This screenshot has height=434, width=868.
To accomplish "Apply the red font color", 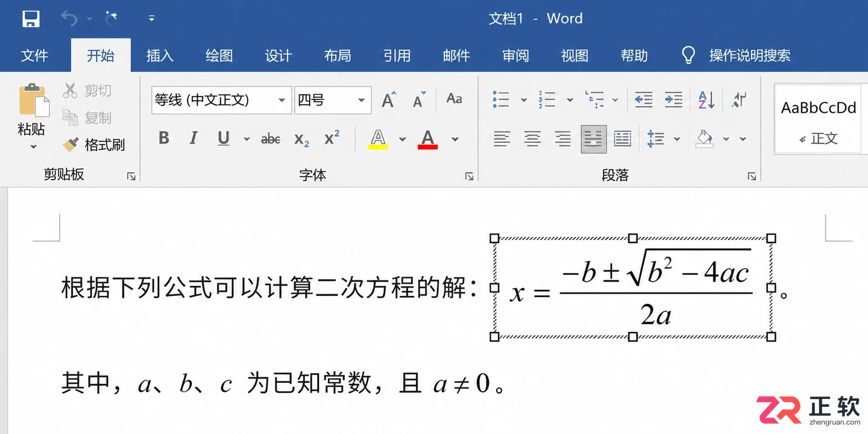I will 428,139.
